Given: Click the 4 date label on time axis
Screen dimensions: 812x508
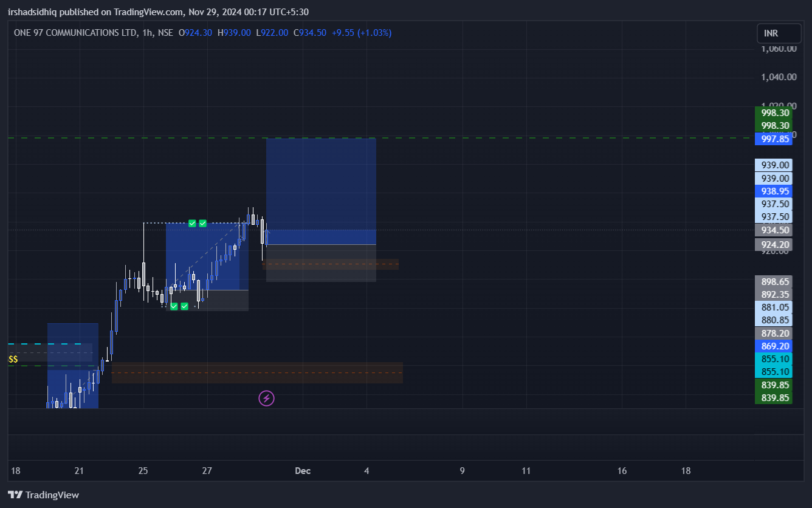Looking at the screenshot, I should (x=366, y=471).
